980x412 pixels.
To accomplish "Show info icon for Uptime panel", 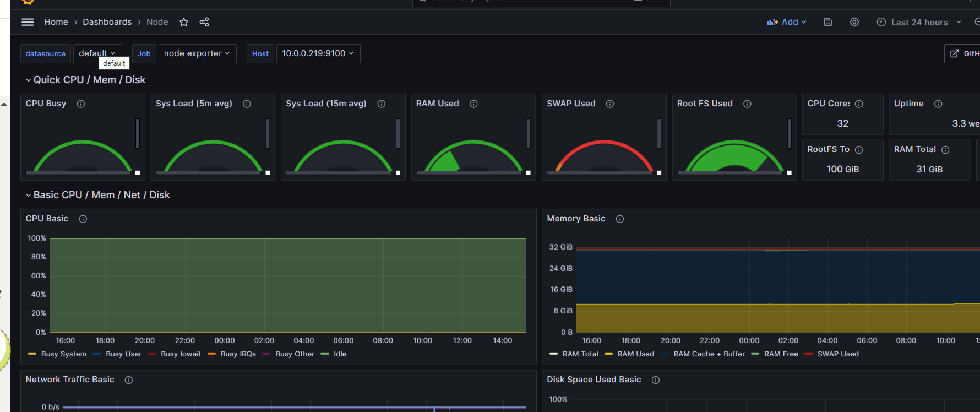I will [x=939, y=104].
